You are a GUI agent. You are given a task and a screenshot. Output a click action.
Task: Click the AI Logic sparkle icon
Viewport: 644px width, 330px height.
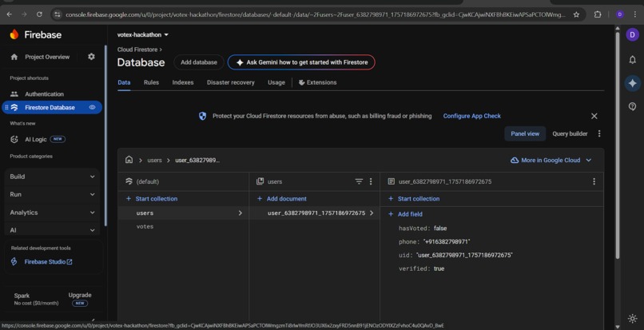pos(14,139)
